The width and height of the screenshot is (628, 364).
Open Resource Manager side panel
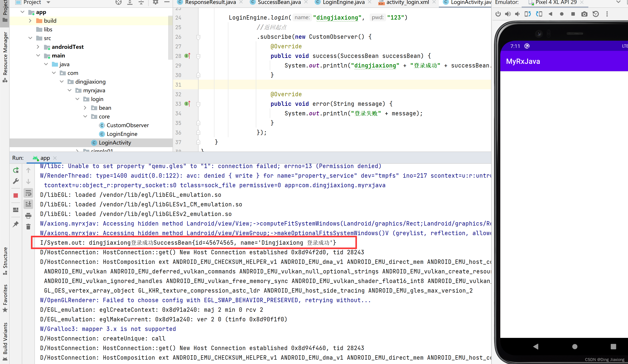pos(5,57)
